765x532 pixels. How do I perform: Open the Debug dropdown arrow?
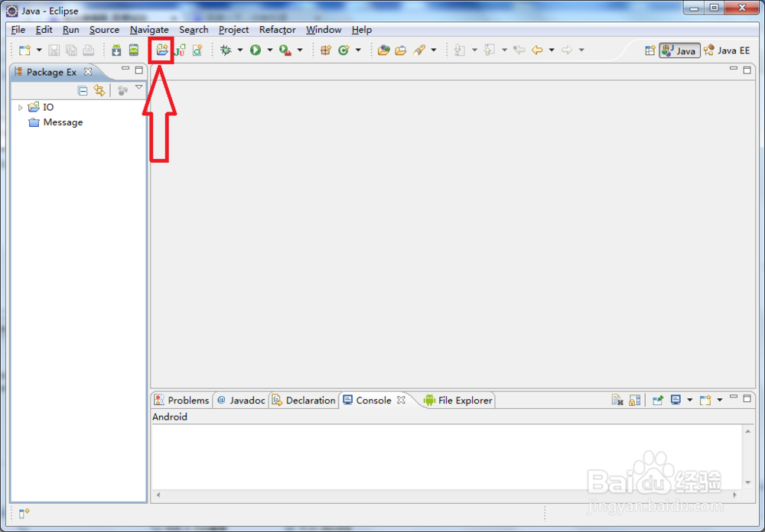coord(240,50)
